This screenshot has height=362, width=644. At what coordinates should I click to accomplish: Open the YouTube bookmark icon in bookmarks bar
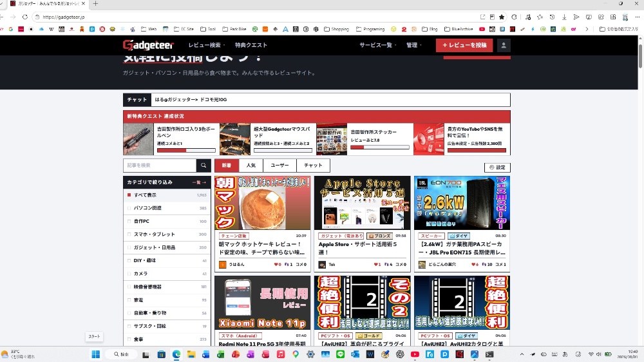click(x=482, y=29)
